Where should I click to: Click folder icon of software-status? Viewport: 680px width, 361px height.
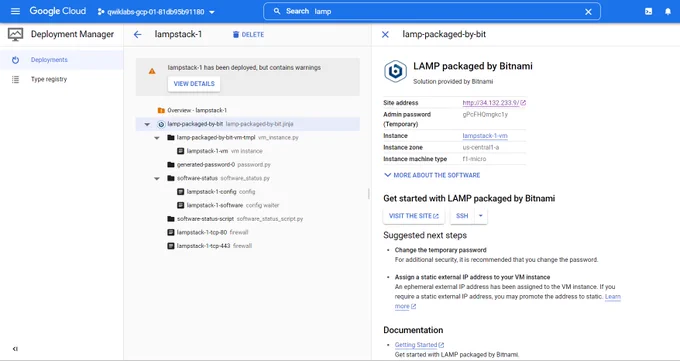coord(171,178)
